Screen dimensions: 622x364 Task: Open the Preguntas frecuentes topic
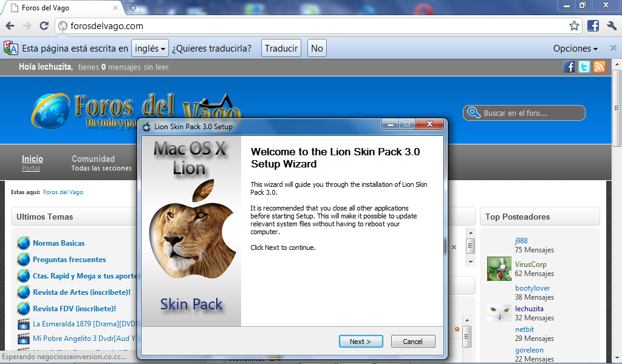coord(69,260)
